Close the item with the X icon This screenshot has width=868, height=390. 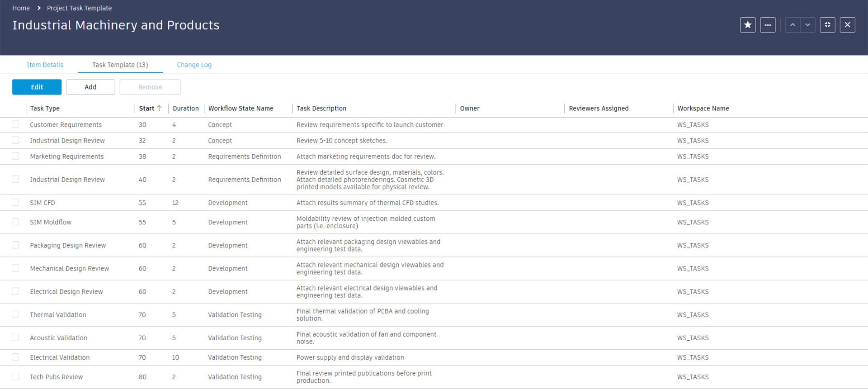[x=847, y=25]
